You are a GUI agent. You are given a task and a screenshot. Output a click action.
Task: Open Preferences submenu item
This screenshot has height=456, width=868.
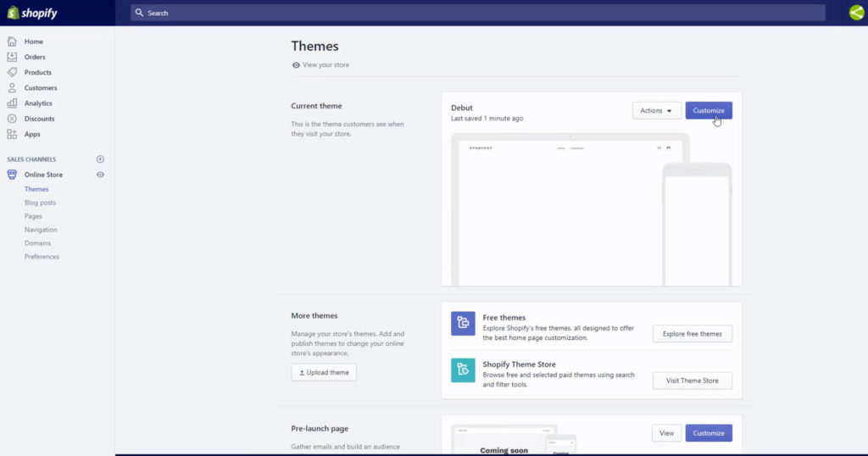[42, 257]
